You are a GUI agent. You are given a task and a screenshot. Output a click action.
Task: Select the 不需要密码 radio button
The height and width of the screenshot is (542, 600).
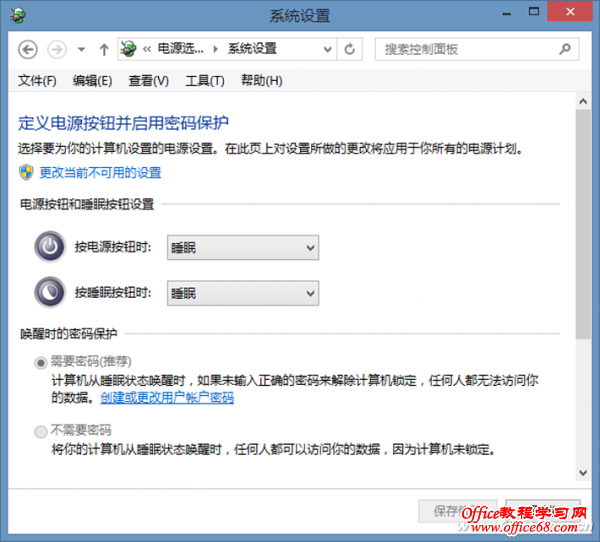coord(41,432)
